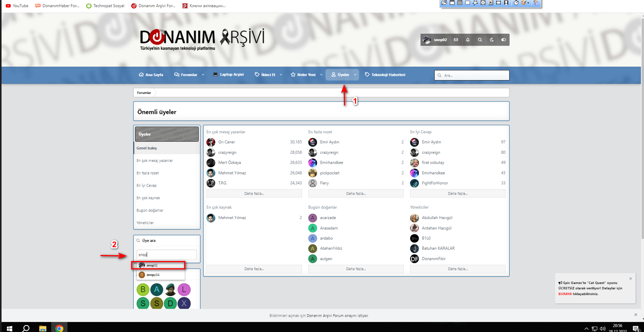This screenshot has width=644, height=332.
Task: Toggle the switch icon beside the moon
Action: (504, 40)
